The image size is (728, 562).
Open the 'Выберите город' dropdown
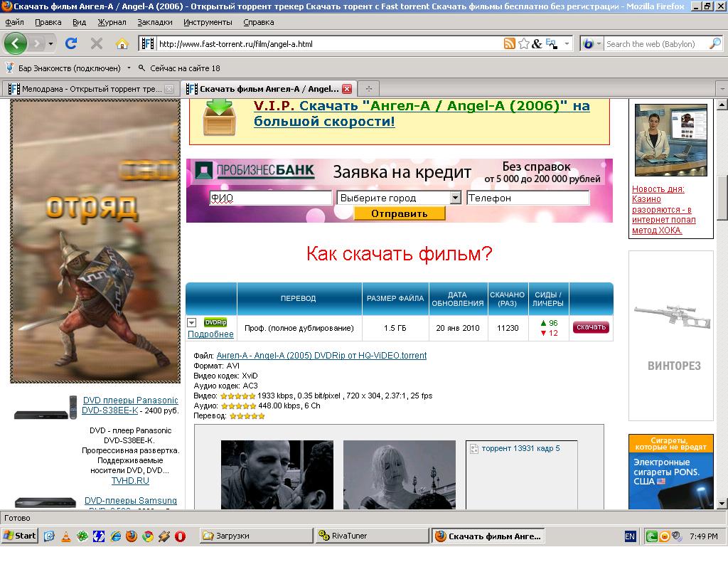(456, 198)
